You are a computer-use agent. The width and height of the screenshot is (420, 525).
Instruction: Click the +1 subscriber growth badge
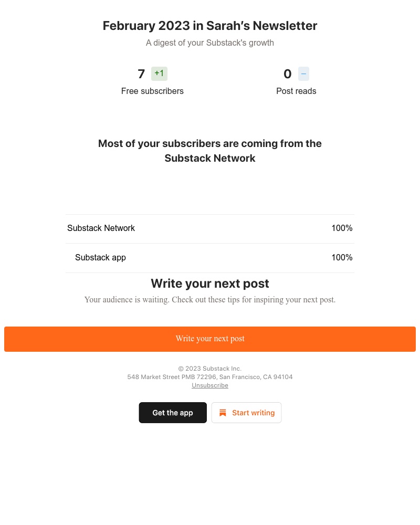click(159, 73)
